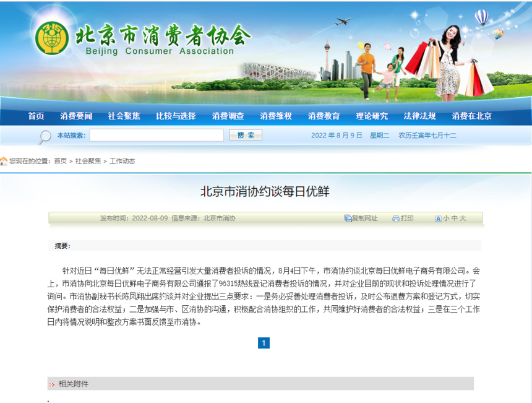Click the lunar date 农历壬寅年七月十二
The height and width of the screenshot is (403, 532).
(x=427, y=136)
